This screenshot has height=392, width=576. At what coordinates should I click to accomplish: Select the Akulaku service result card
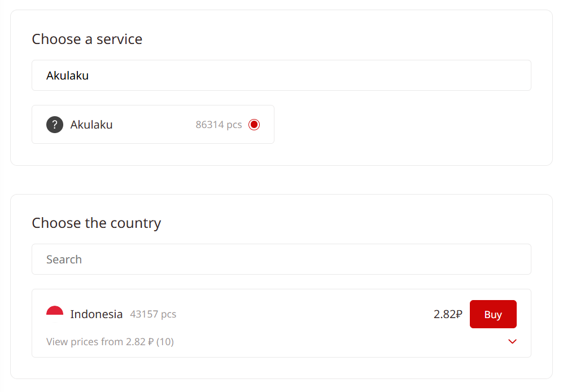(x=153, y=125)
